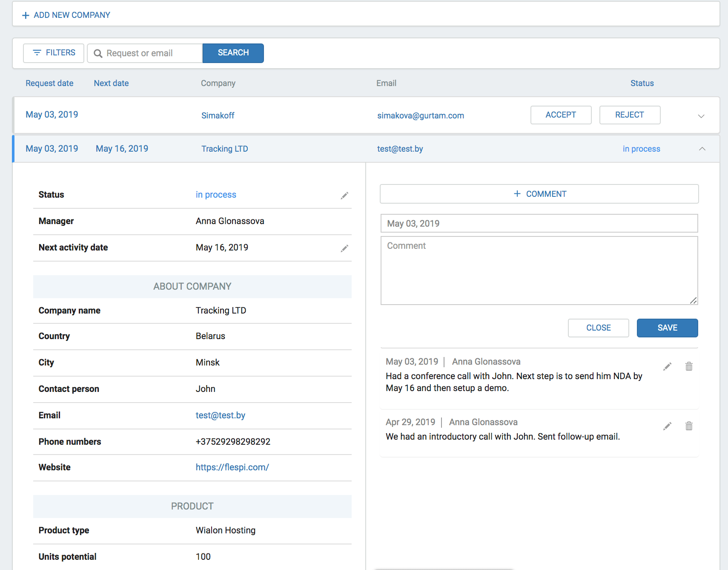The width and height of the screenshot is (728, 570).
Task: Click the comment date field May 03, 2019
Action: (539, 224)
